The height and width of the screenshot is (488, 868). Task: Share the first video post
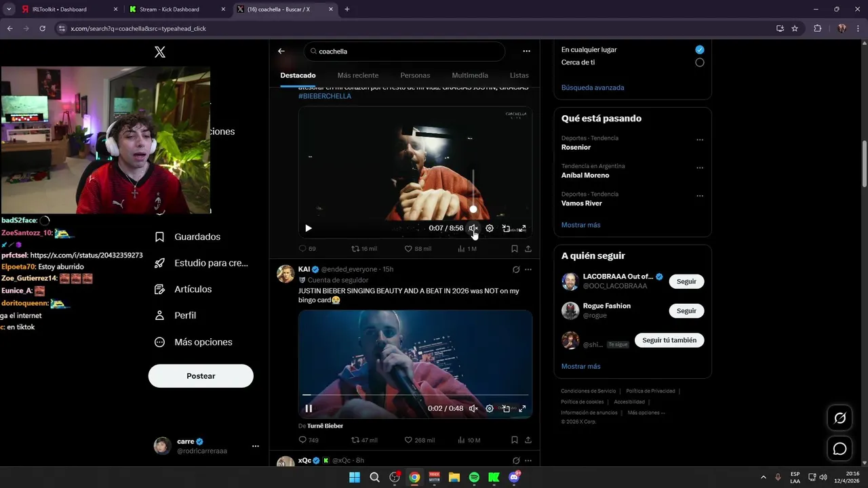point(528,249)
